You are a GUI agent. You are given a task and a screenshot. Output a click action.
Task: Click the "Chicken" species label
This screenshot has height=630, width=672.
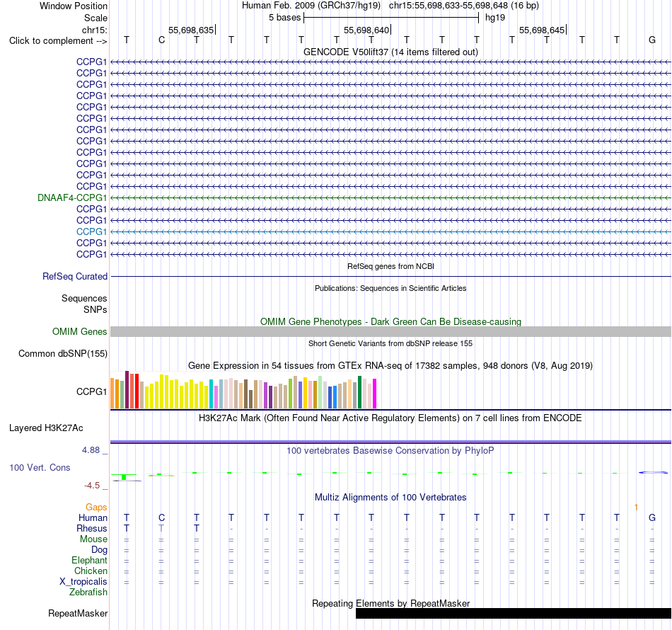91,571
